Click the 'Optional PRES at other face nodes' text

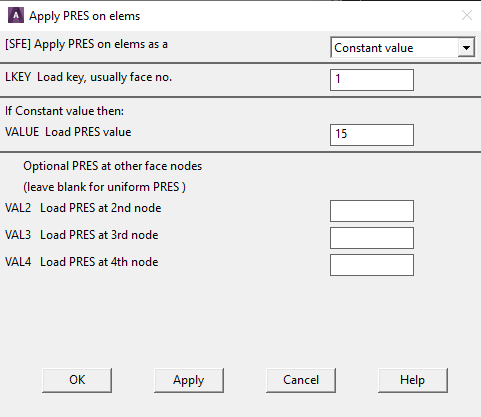pyautogui.click(x=113, y=166)
